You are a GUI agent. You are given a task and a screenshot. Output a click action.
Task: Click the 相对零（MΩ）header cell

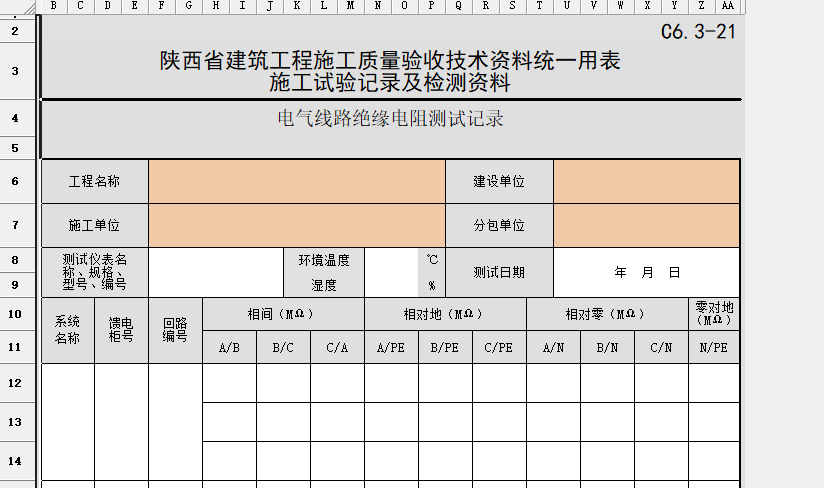coord(607,313)
